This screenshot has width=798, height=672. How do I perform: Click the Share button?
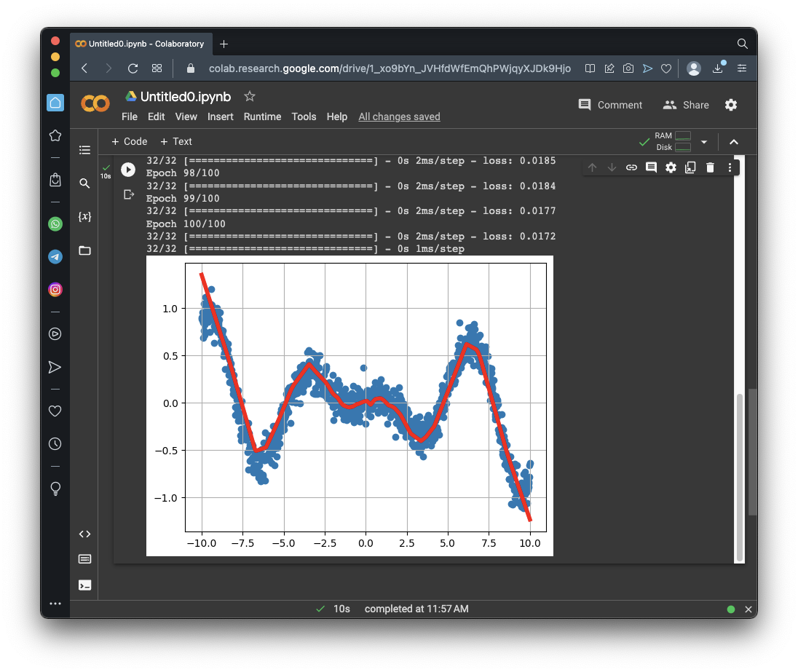coord(686,105)
